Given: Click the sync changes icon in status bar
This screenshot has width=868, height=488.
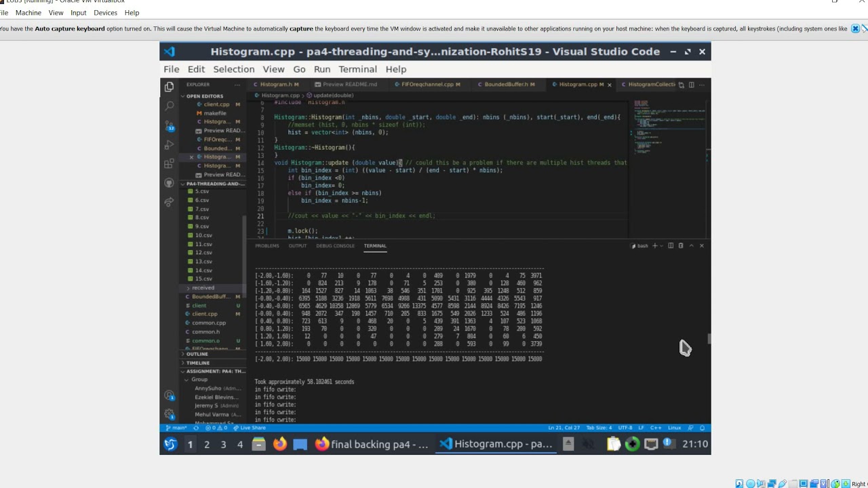Looking at the screenshot, I should (197, 428).
